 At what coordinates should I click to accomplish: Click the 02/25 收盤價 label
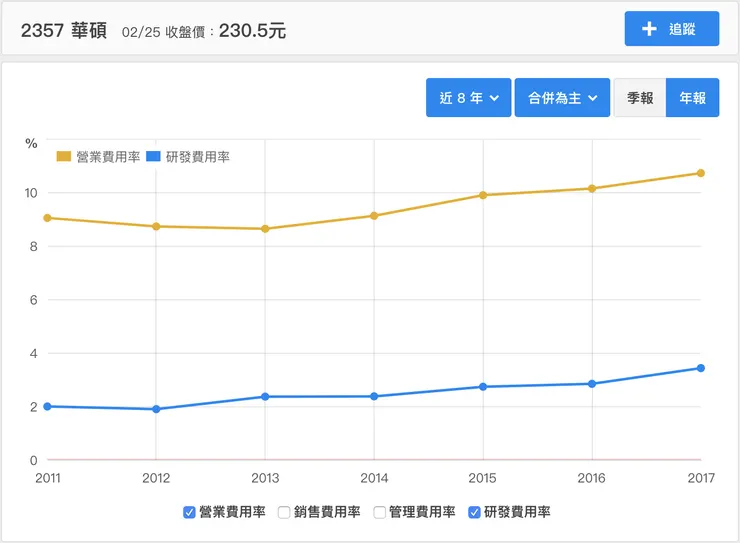pyautogui.click(x=168, y=32)
